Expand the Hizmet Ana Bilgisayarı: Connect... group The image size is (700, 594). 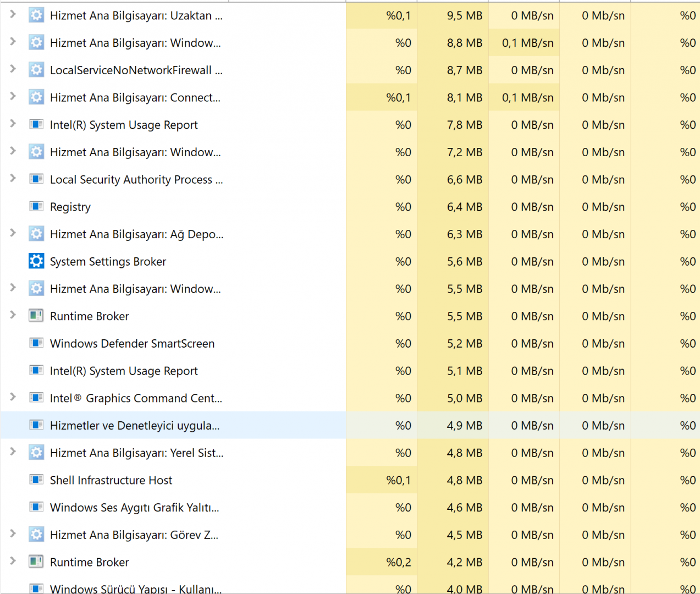(13, 96)
